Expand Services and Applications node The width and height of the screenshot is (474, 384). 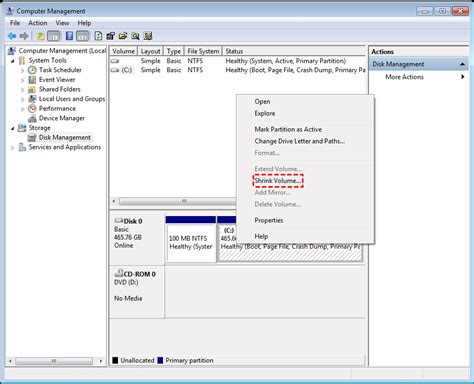tap(13, 148)
